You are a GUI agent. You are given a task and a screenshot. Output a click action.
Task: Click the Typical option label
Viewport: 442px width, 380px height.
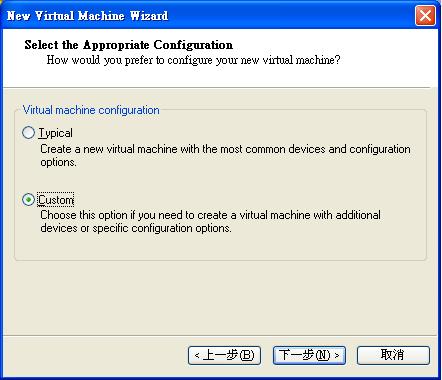pyautogui.click(x=55, y=133)
